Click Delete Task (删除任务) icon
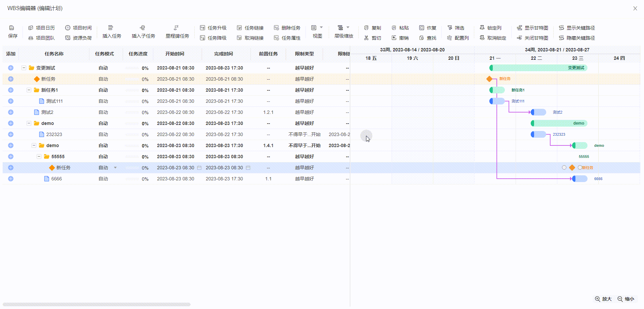Viewport: 644px width, 309px height. click(277, 28)
